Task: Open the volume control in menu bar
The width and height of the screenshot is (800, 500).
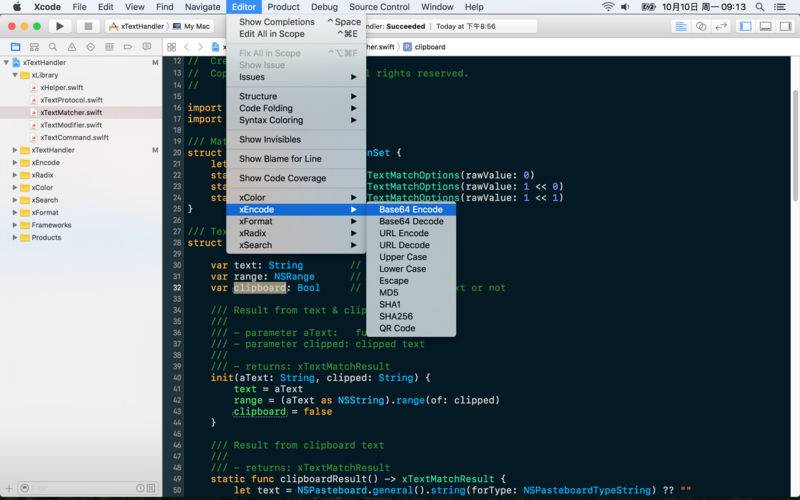Action: [x=625, y=7]
